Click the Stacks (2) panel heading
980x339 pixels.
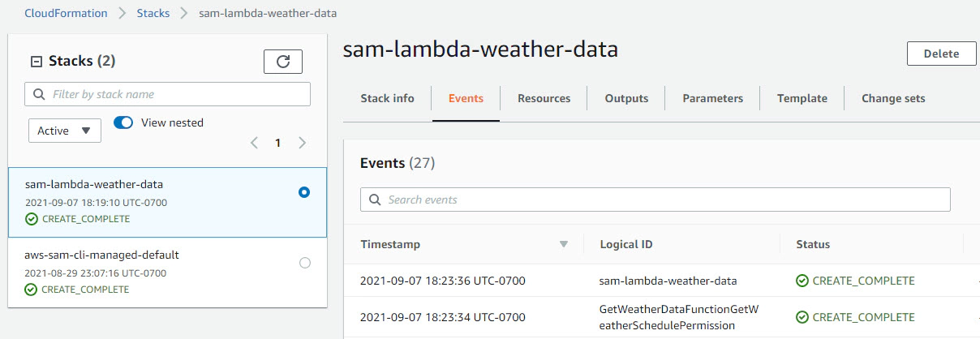coord(82,61)
